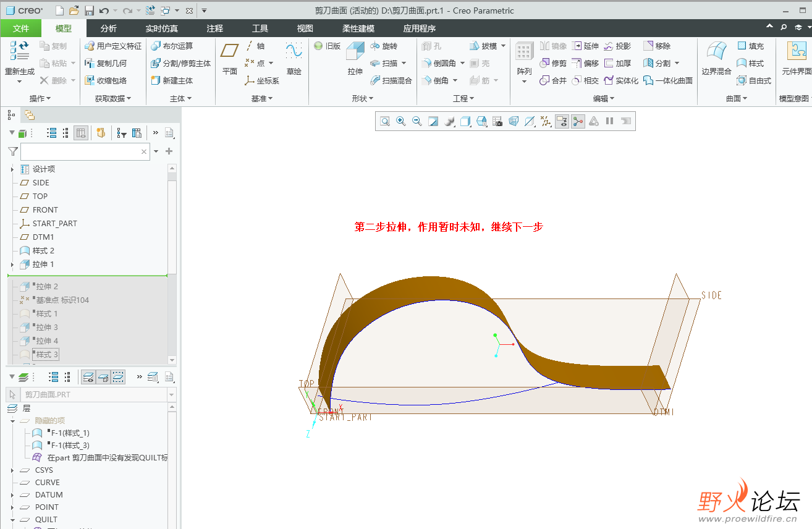Image resolution: width=812 pixels, height=529 pixels.
Task: Open the Style (样式) surface tool in the ribbon
Action: [750, 64]
